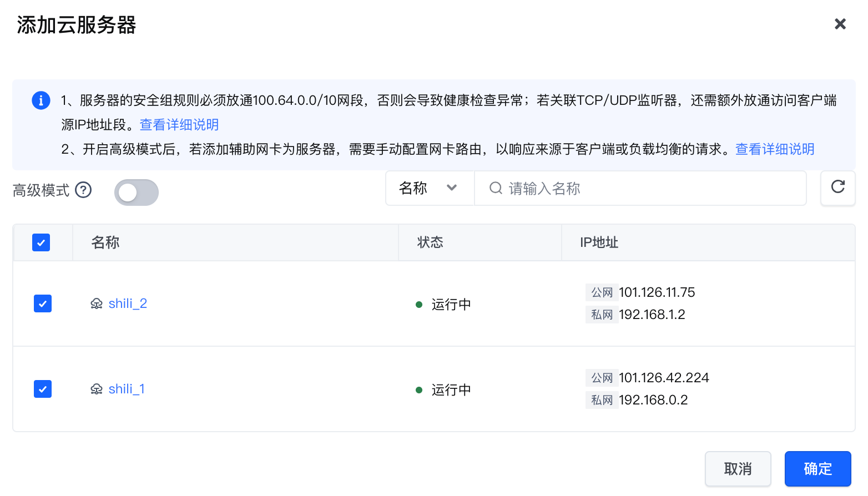Click the search magnifier icon
This screenshot has height=496, width=868.
pyautogui.click(x=495, y=189)
